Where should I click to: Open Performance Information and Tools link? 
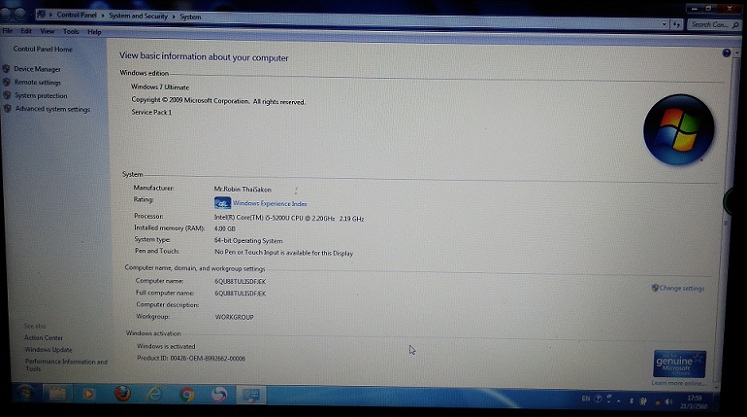coord(66,365)
